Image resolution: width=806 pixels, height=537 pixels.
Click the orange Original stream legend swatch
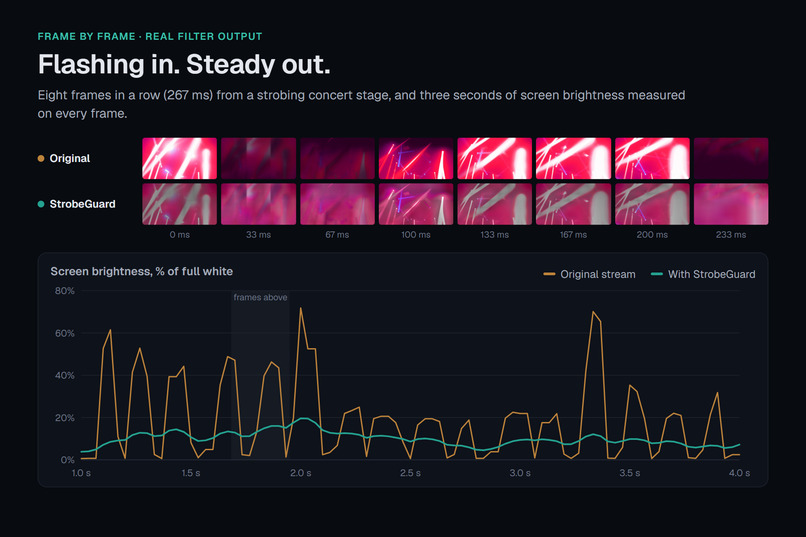tap(549, 274)
